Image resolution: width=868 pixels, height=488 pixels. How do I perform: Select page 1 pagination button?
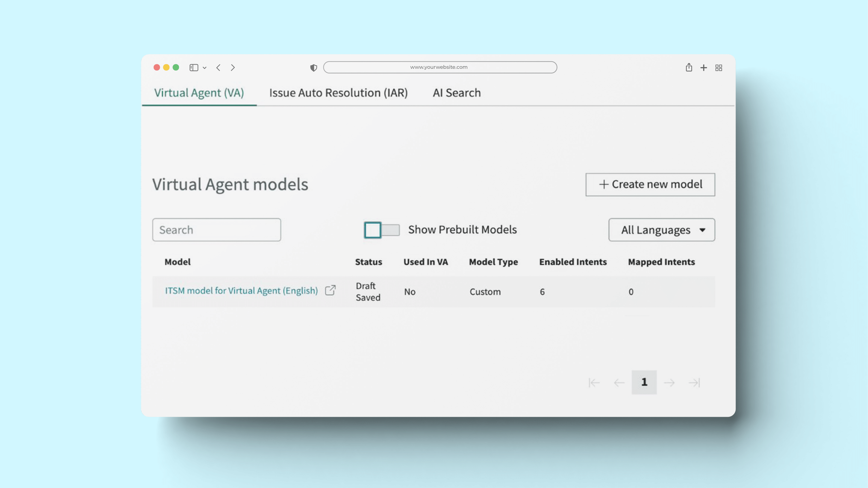tap(644, 382)
